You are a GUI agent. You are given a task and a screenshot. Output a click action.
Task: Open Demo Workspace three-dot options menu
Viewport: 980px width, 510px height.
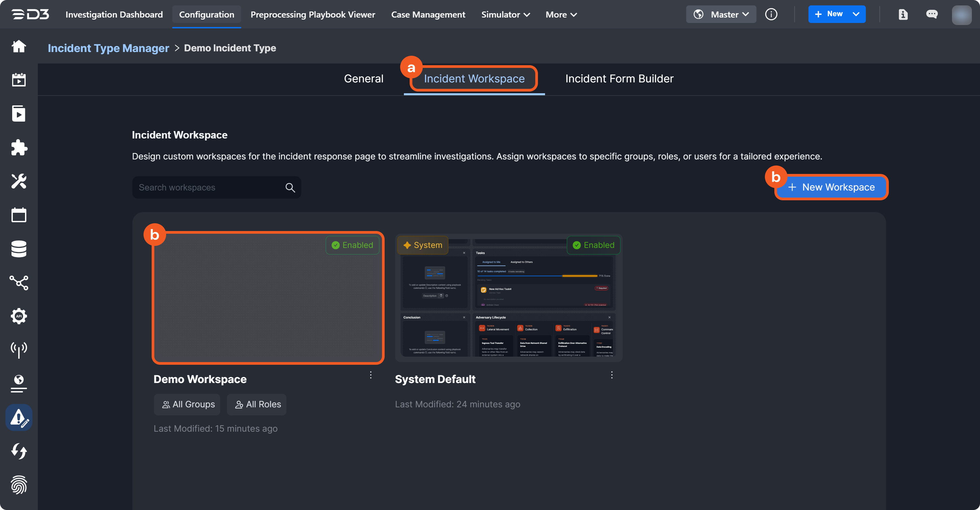(370, 375)
